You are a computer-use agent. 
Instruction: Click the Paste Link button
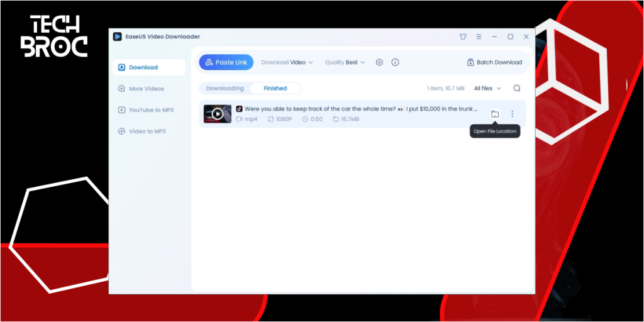click(x=226, y=62)
